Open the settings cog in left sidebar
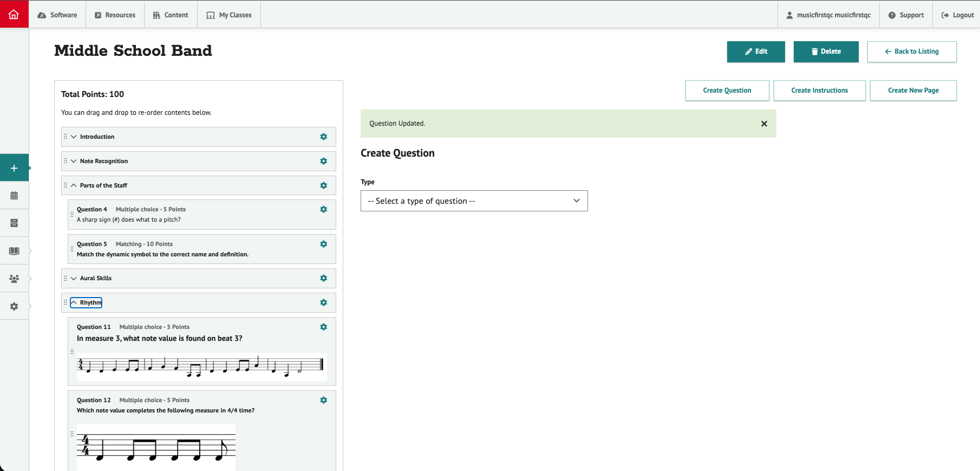Image resolution: width=980 pixels, height=471 pixels. (x=14, y=306)
